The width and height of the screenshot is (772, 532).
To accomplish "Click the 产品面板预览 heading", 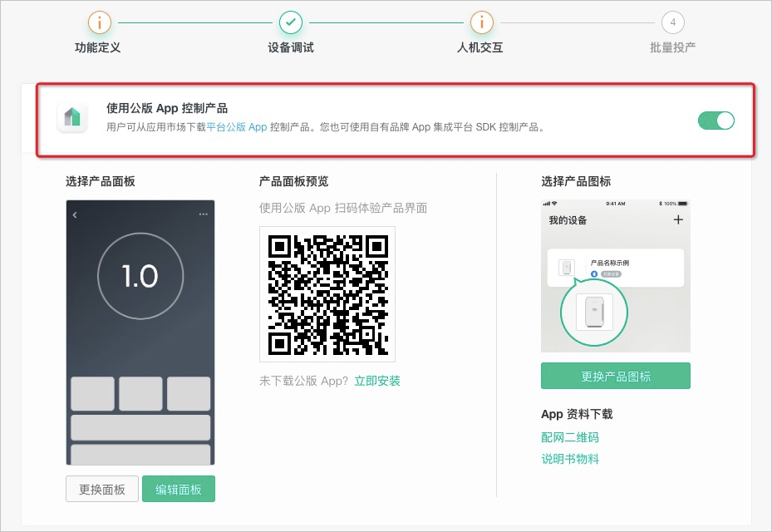I will [294, 181].
